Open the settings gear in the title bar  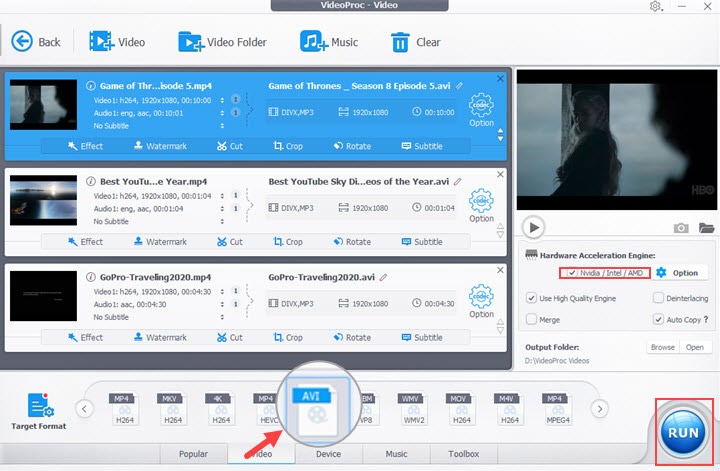655,6
